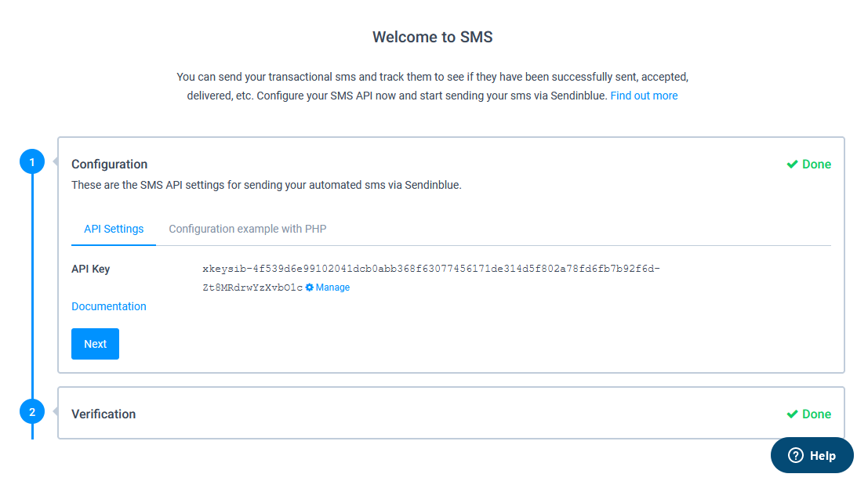The image size is (868, 481).
Task: Click the API key text string
Action: [431, 278]
